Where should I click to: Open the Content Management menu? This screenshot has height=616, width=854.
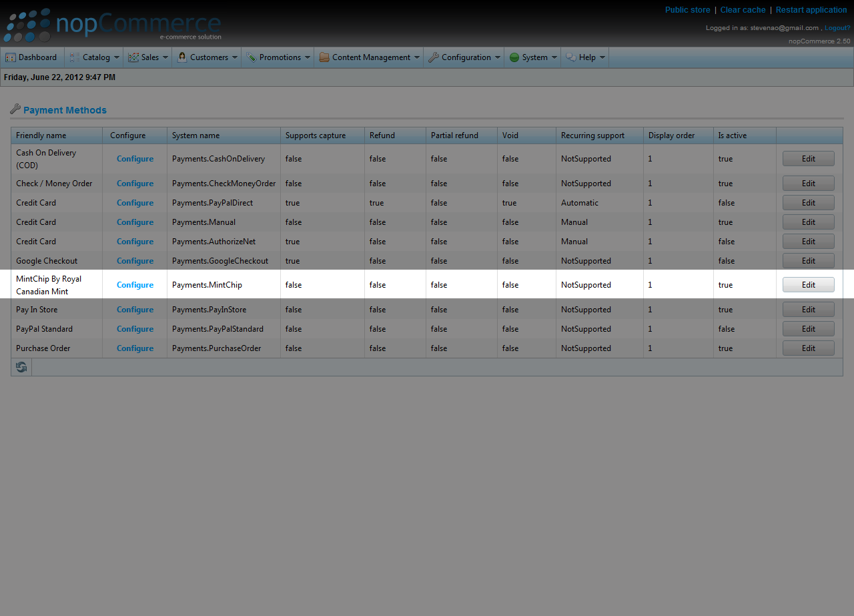point(369,57)
